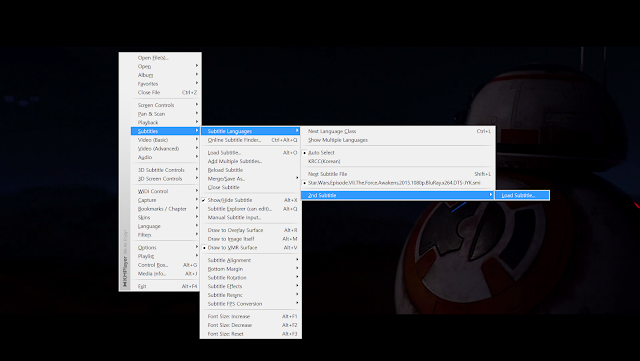The height and width of the screenshot is (361, 640).
Task: Expand Video (Advanced) submenu
Action: tap(165, 149)
